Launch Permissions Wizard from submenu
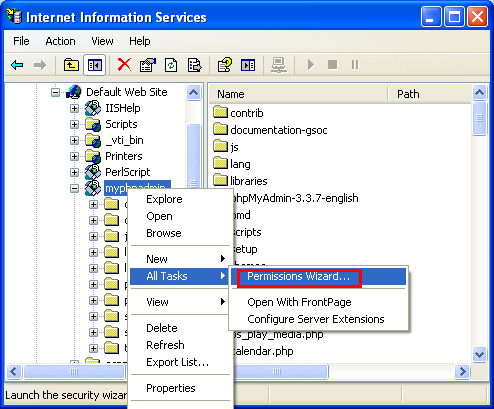The width and height of the screenshot is (494, 409). pos(318,276)
